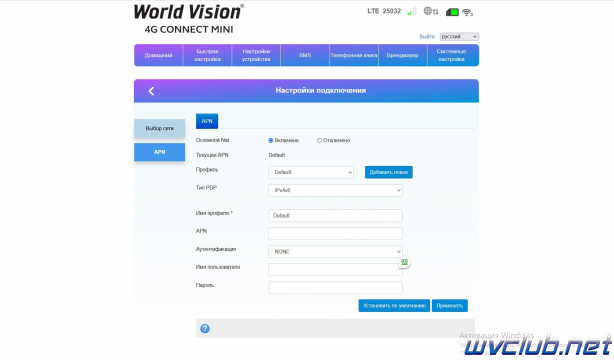This screenshot has height=360, width=614.
Task: Click the green password manager icon near username field
Action: [405, 262]
